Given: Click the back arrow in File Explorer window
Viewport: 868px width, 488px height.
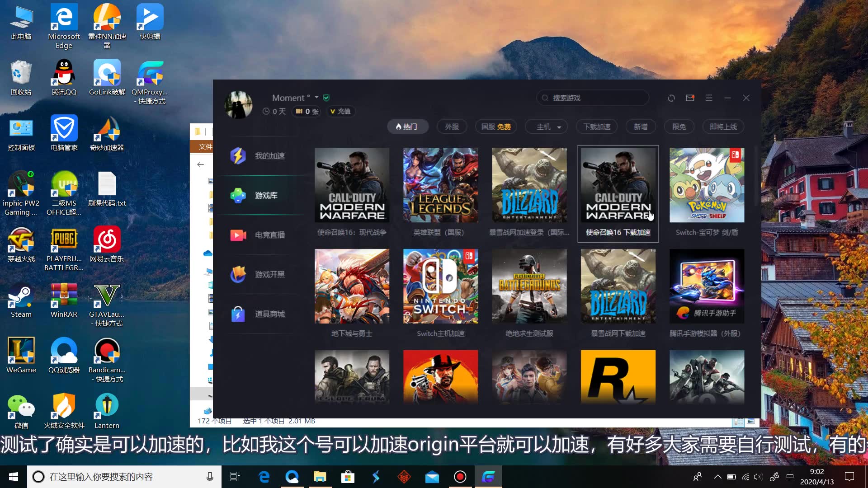Looking at the screenshot, I should click(201, 164).
